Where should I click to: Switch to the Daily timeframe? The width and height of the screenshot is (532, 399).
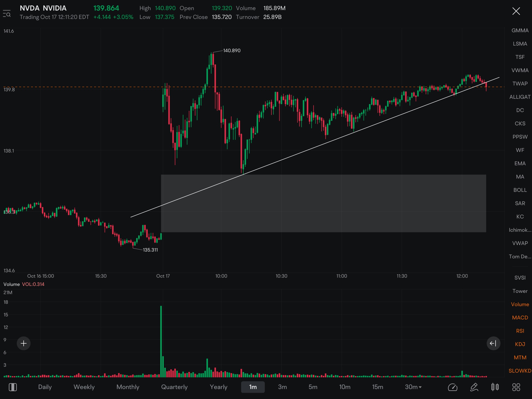45,387
